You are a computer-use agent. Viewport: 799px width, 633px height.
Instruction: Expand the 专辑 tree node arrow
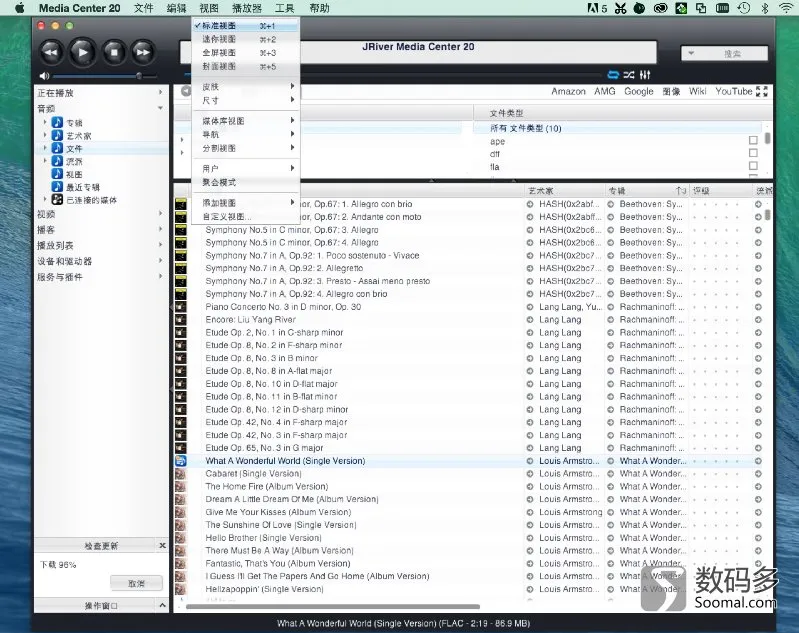point(45,122)
